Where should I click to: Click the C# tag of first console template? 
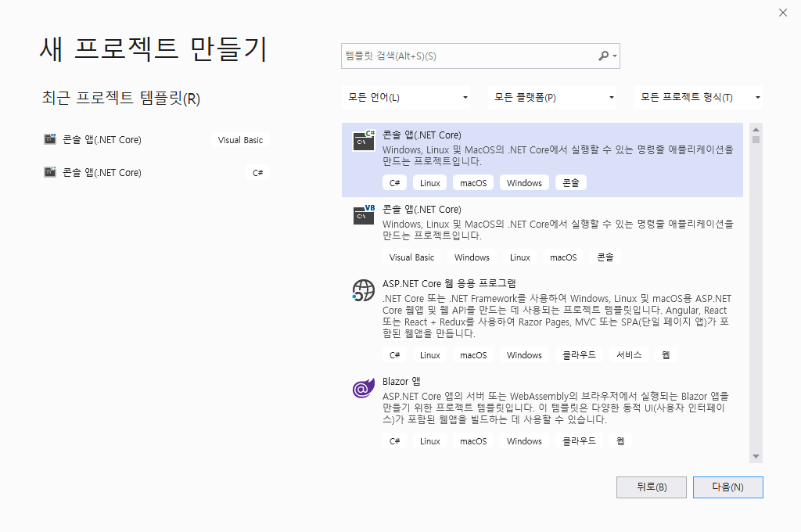(394, 182)
